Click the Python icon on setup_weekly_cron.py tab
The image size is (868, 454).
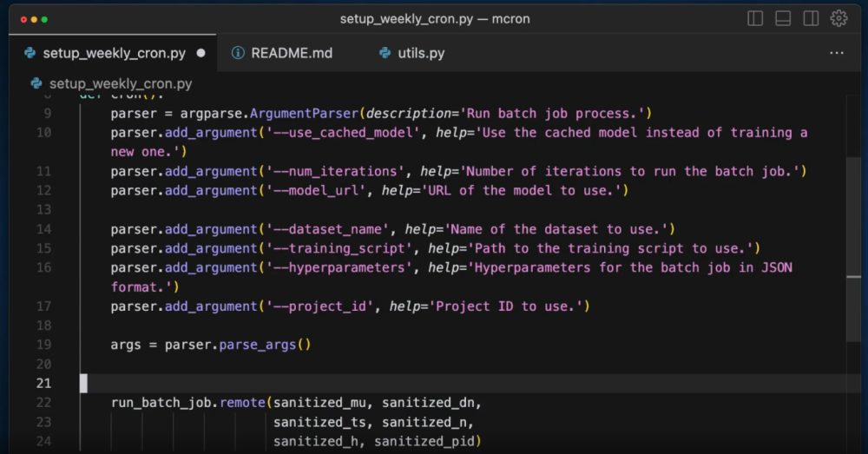[x=30, y=53]
